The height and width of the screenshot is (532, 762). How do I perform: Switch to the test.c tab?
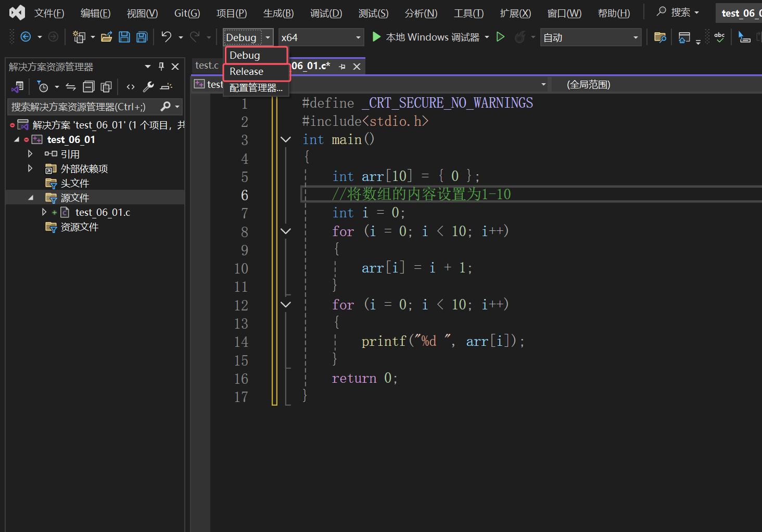(207, 66)
